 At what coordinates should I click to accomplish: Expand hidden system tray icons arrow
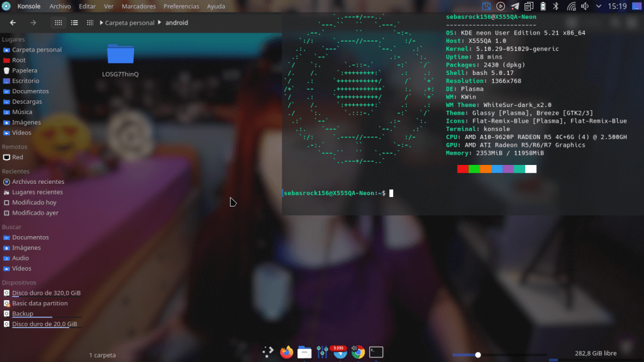[597, 6]
